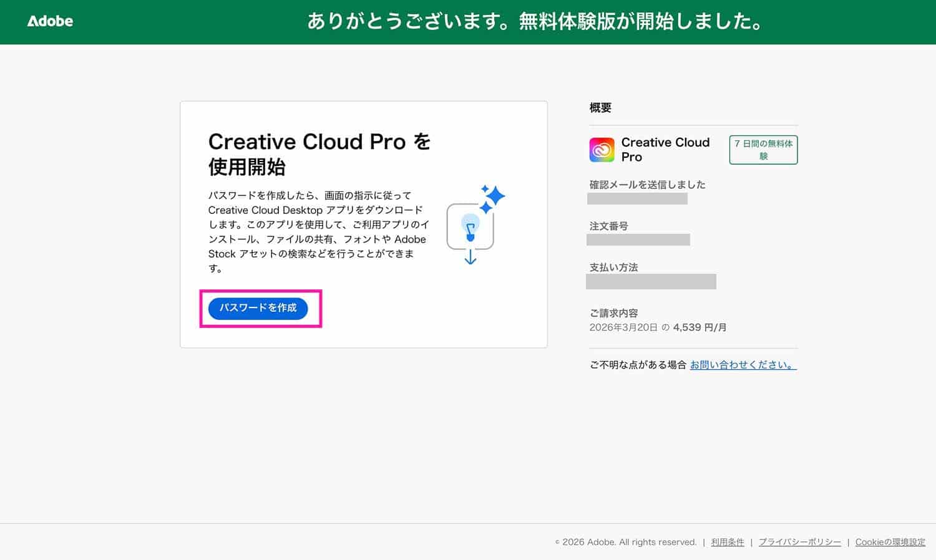Open the お問い合わせください support link
The height and width of the screenshot is (560, 936).
(x=742, y=364)
